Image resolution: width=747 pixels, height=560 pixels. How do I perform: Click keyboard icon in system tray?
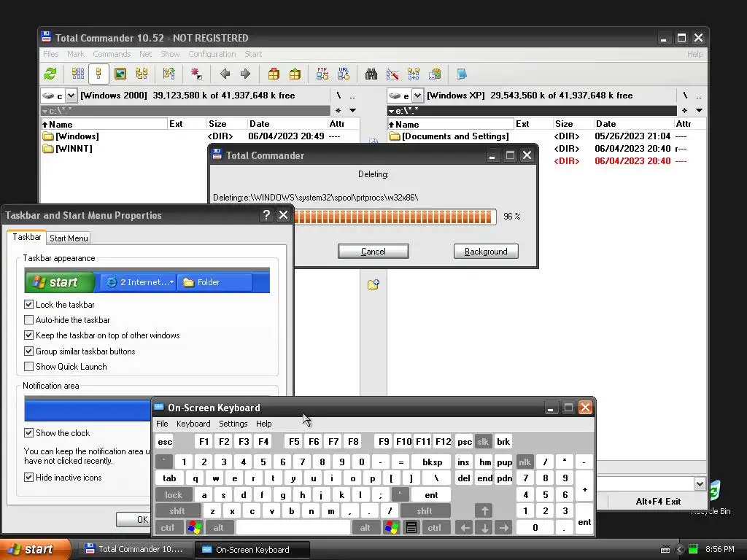point(665,550)
